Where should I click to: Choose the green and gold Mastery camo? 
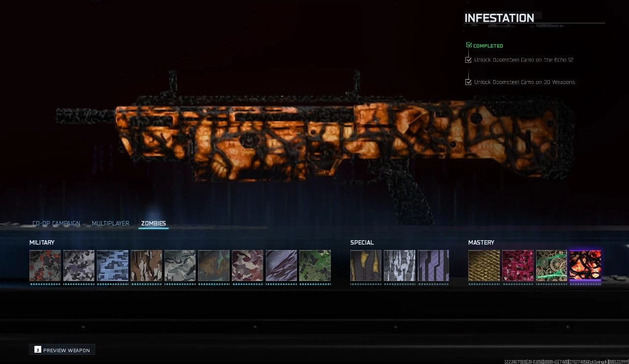click(551, 266)
